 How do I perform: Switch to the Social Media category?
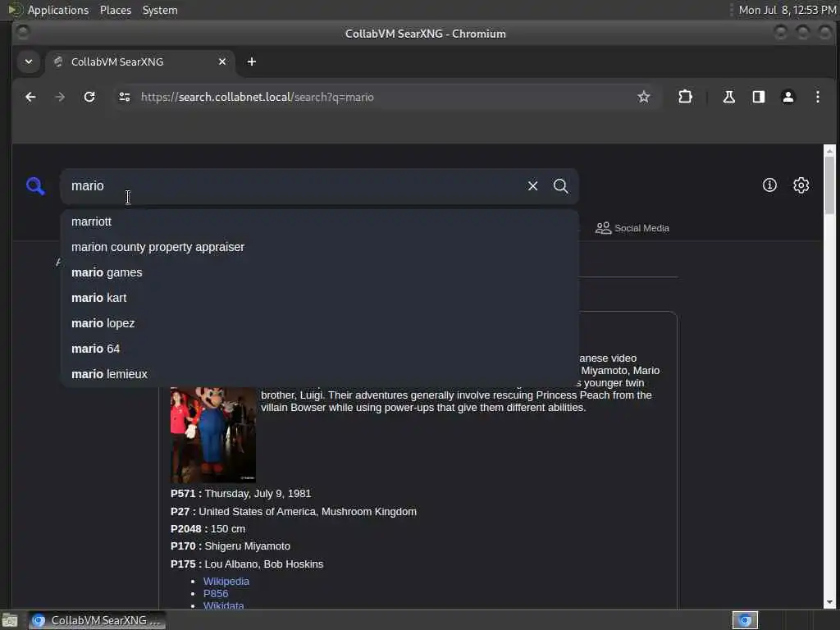click(x=632, y=228)
